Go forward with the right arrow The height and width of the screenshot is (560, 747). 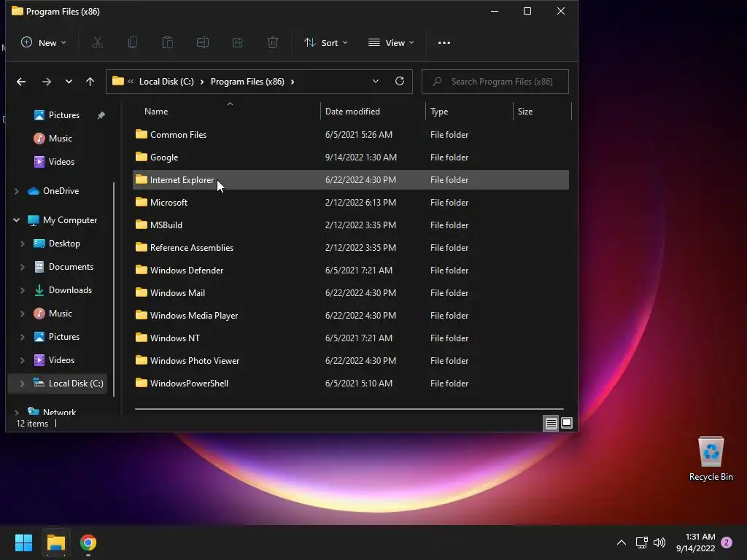(46, 82)
